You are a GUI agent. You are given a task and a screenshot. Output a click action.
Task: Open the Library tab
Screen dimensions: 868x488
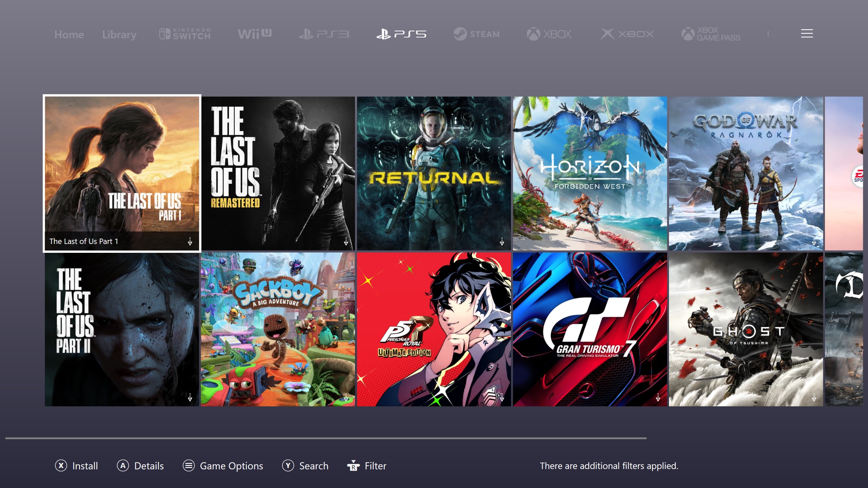click(x=119, y=34)
